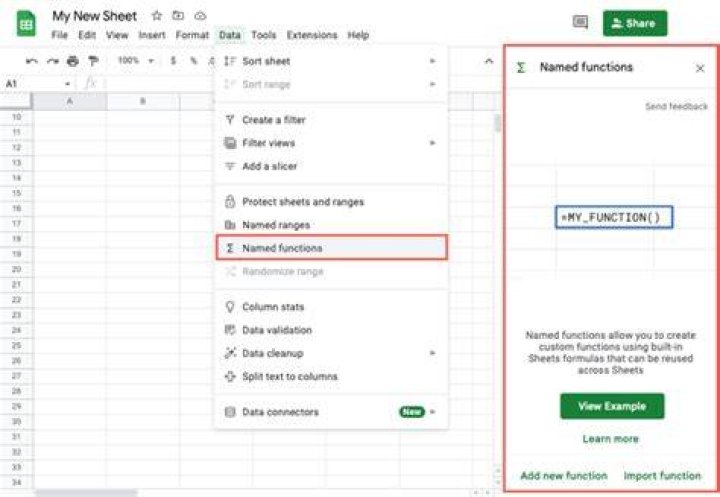Image resolution: width=720 pixels, height=497 pixels.
Task: Choose Data validation
Action: coord(331,330)
